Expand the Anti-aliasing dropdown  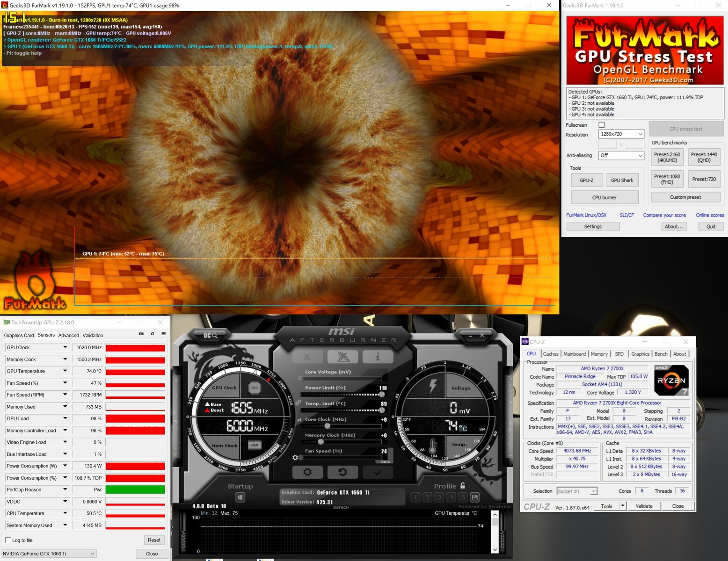click(x=621, y=155)
